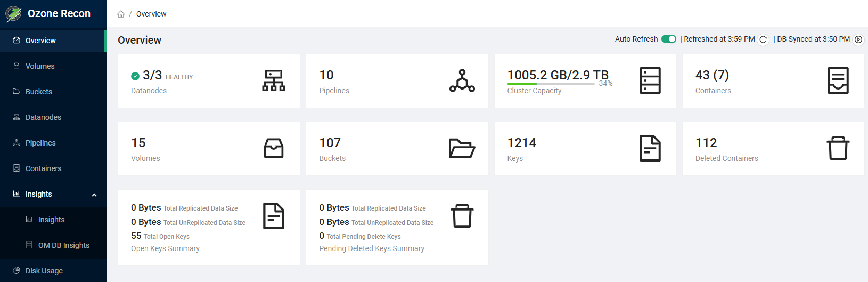Viewport: 868px width, 282px height.
Task: Click the 43 (7) containers count
Action: (x=713, y=75)
